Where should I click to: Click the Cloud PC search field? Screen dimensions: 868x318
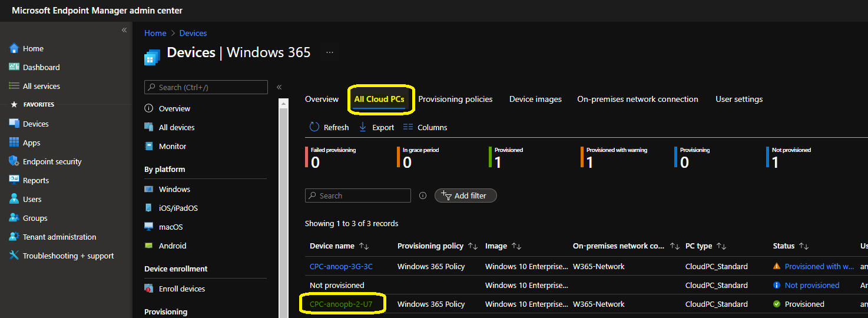pyautogui.click(x=358, y=196)
